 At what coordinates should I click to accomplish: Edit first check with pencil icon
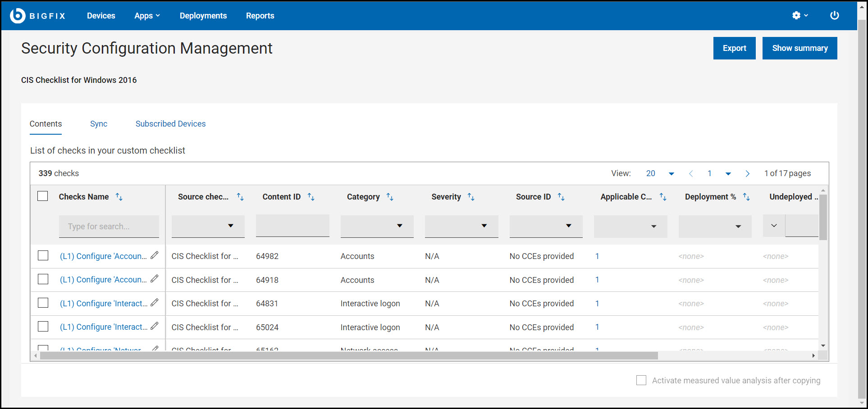[155, 255]
